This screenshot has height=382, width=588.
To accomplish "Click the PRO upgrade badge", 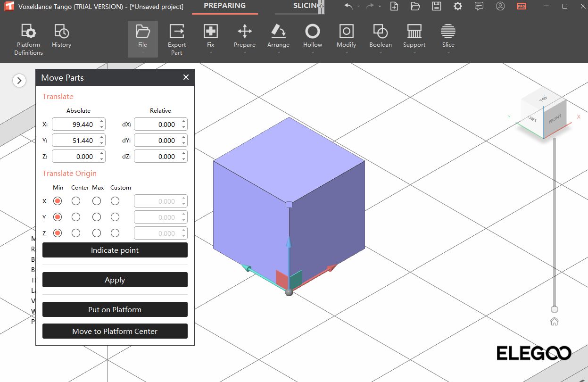I will [x=522, y=6].
